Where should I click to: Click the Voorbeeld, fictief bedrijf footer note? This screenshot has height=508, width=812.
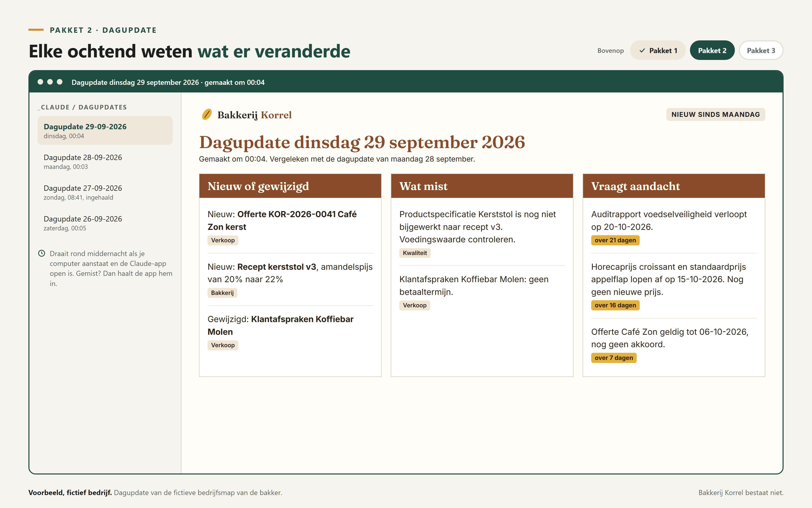click(155, 493)
